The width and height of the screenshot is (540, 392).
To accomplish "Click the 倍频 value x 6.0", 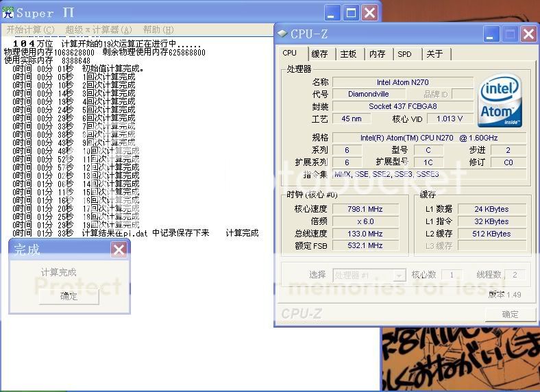I will (365, 221).
